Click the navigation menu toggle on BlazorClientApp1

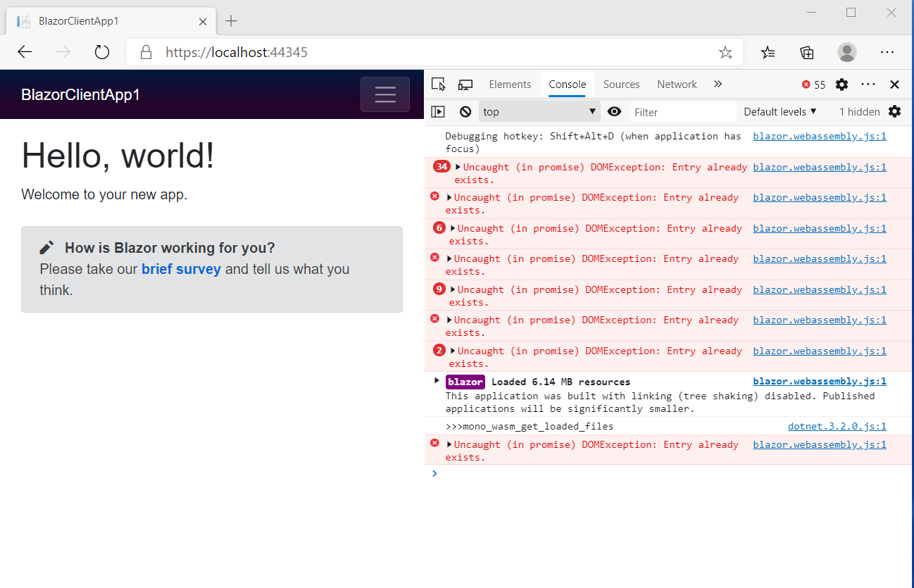coord(385,94)
